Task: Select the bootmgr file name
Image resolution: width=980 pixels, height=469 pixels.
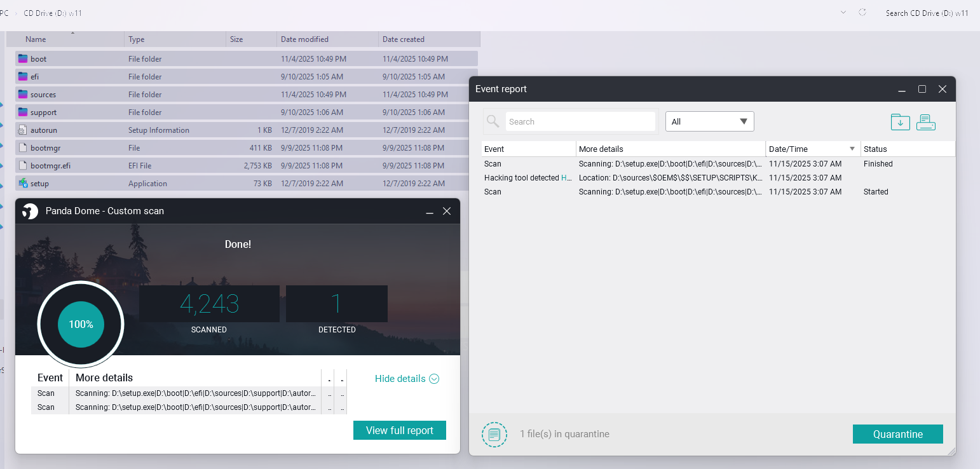Action: [x=46, y=148]
